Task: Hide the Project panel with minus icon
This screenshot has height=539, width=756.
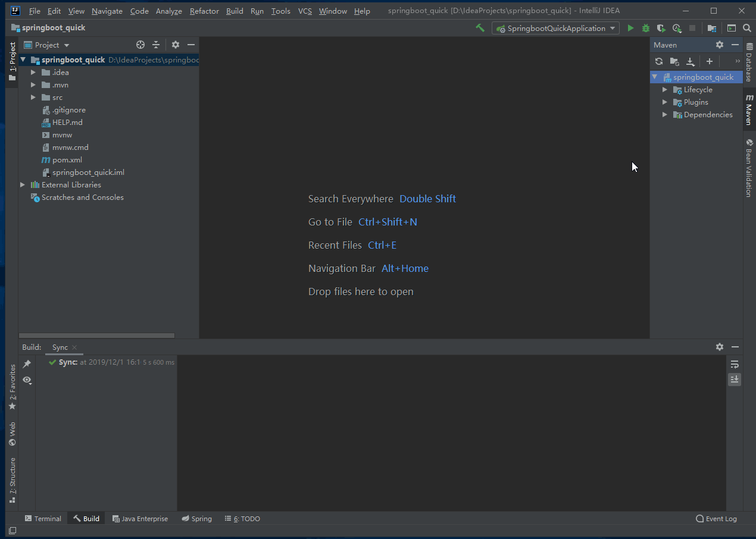Action: 191,45
